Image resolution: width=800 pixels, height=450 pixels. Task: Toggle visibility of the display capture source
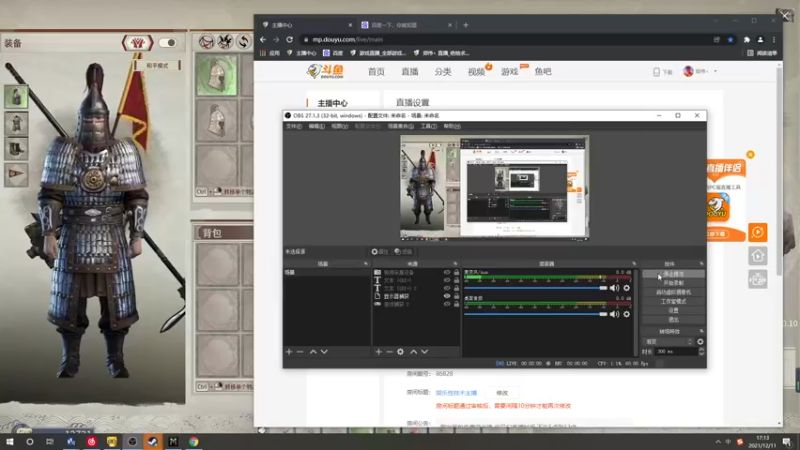coord(447,296)
